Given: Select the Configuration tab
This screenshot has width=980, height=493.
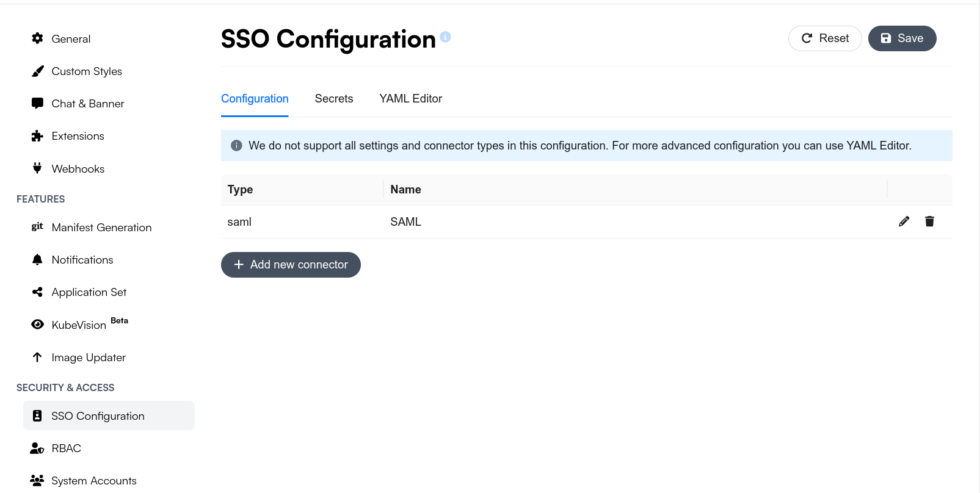Looking at the screenshot, I should click(255, 99).
